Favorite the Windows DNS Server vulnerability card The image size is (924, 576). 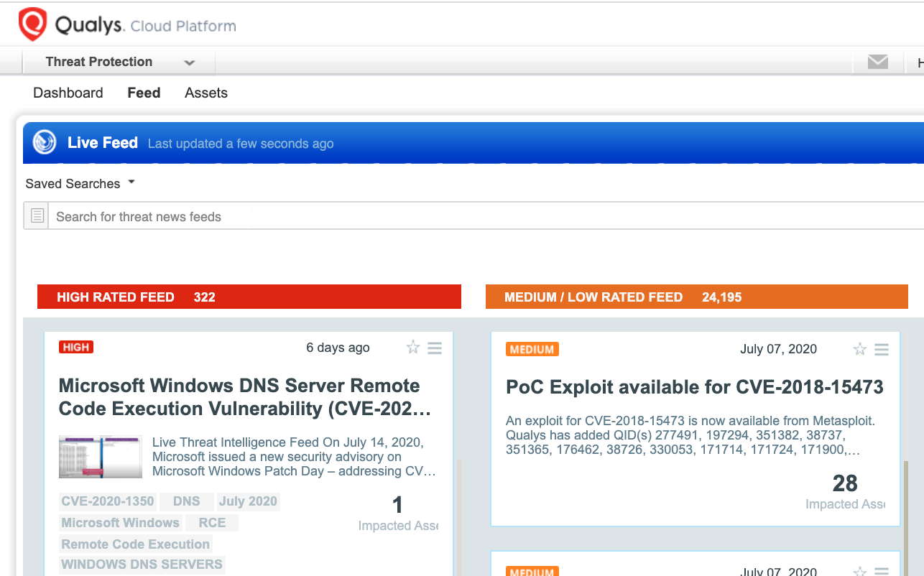tap(412, 348)
